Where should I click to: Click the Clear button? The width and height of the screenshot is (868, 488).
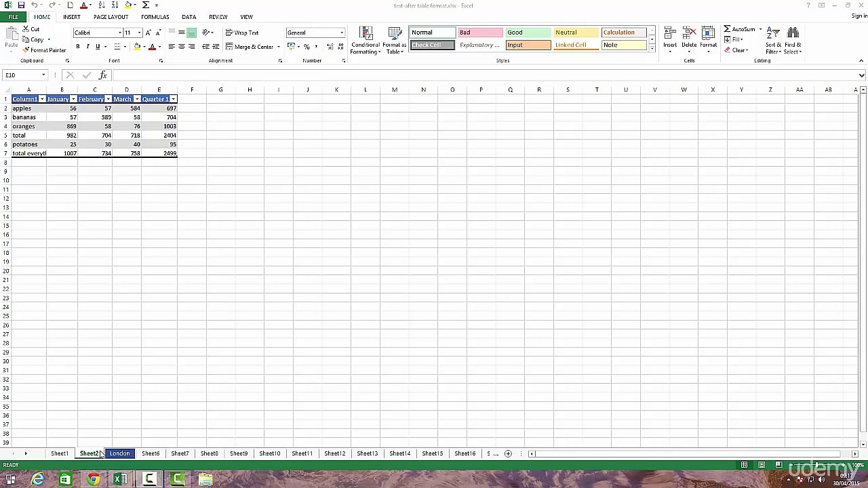coord(736,50)
